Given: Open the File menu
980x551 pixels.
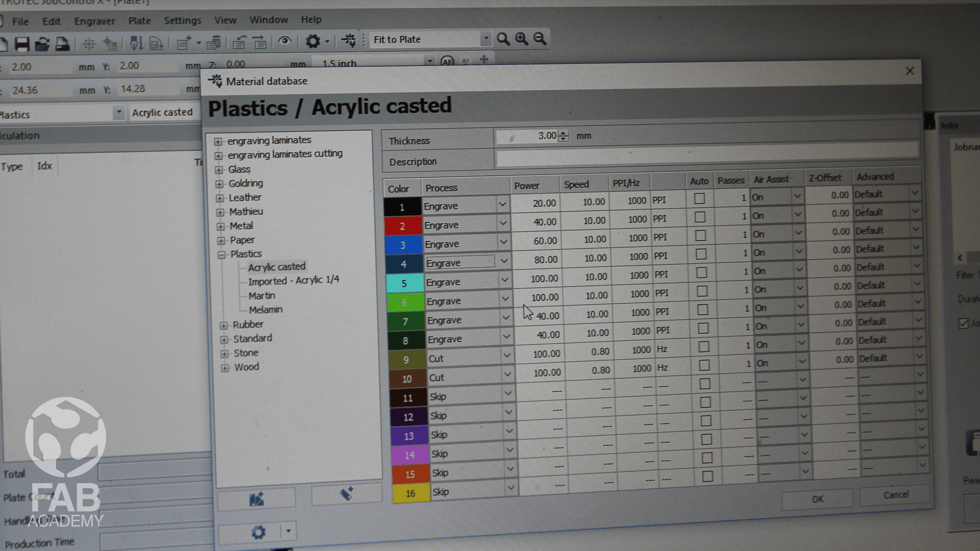Looking at the screenshot, I should [20, 21].
